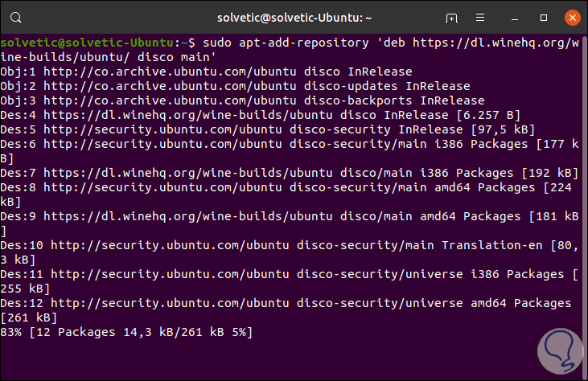Click the Des:10 Translation-en line
This screenshot has width=588, height=381.
pyautogui.click(x=290, y=252)
